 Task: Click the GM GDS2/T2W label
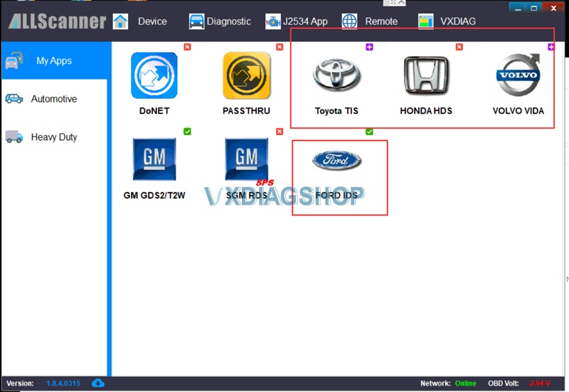point(154,195)
